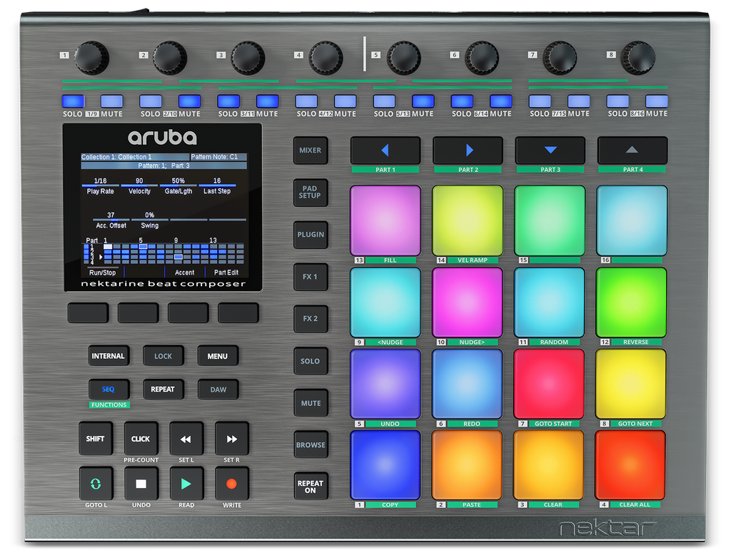Start playback with the green play button
Image resolution: width=731 pixels, height=560 pixels.
[x=186, y=484]
